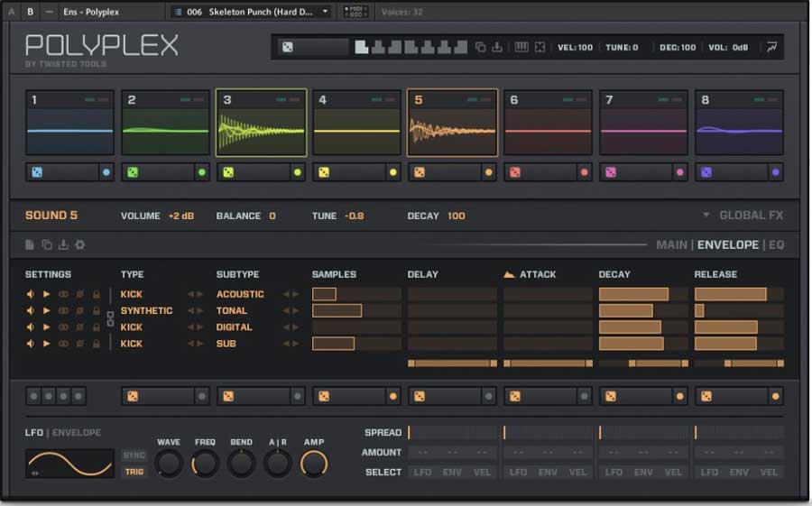Select the ENVELOPE modulation tab at bottom left
Viewport: 812px width, 506px height.
76,432
